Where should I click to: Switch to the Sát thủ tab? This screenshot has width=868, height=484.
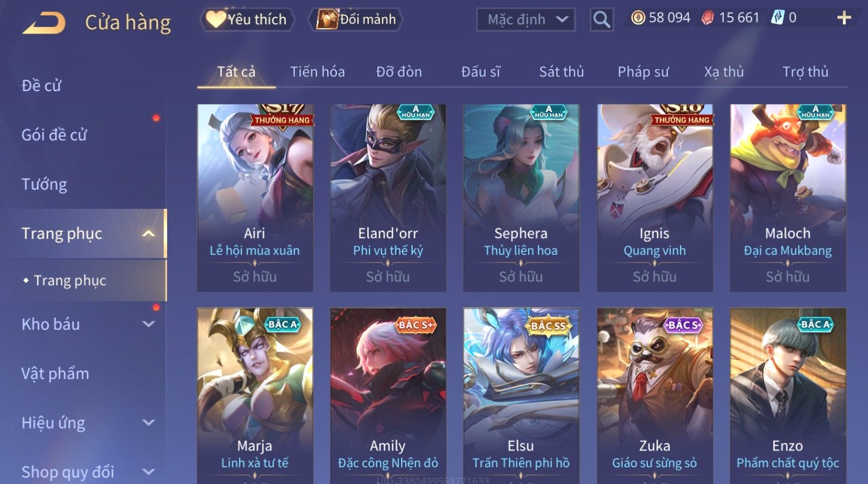561,72
